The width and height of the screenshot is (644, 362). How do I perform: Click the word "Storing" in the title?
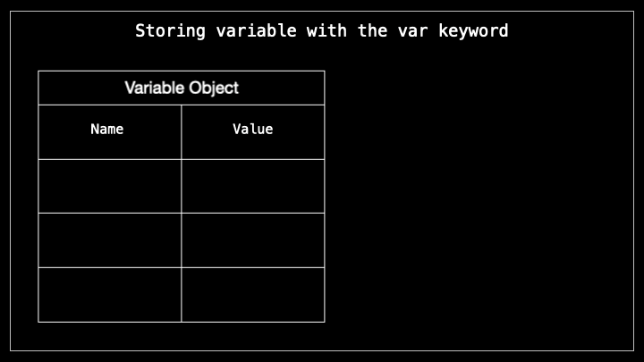click(170, 31)
